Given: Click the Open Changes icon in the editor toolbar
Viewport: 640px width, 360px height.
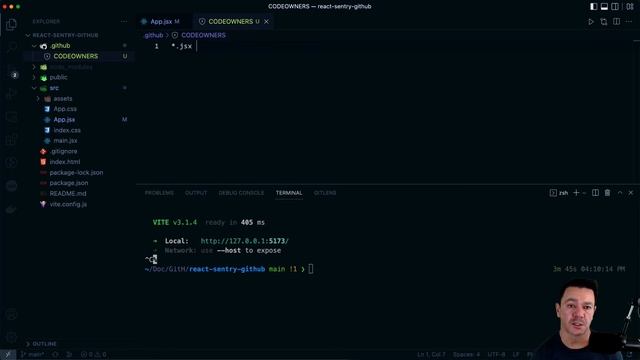Looking at the screenshot, I should pos(604,22).
